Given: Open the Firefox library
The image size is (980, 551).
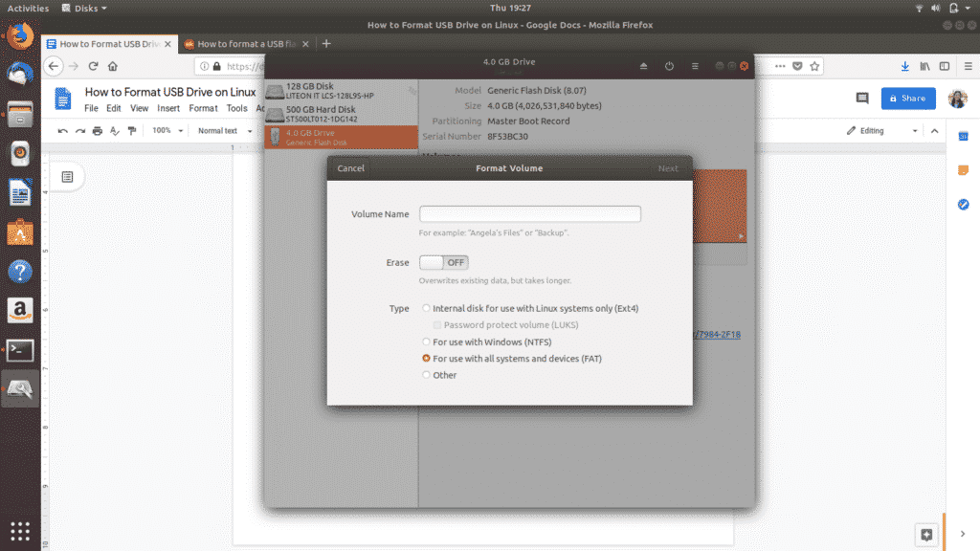Looking at the screenshot, I should [x=925, y=66].
